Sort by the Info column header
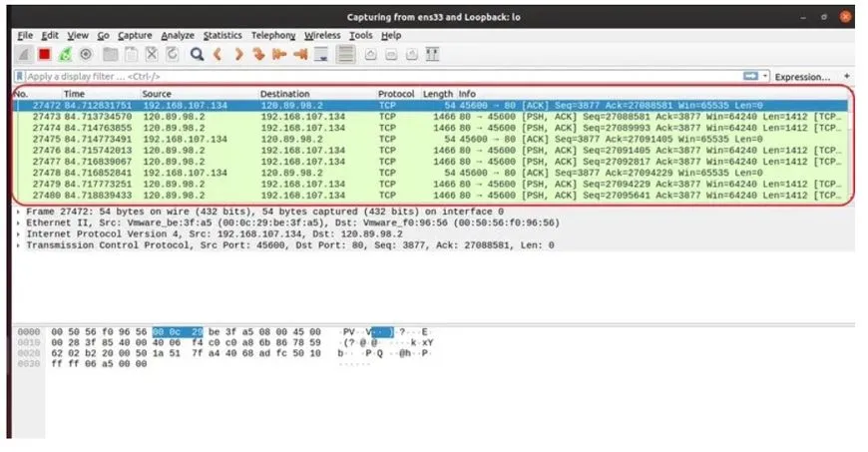The height and width of the screenshot is (452, 868). (651, 94)
